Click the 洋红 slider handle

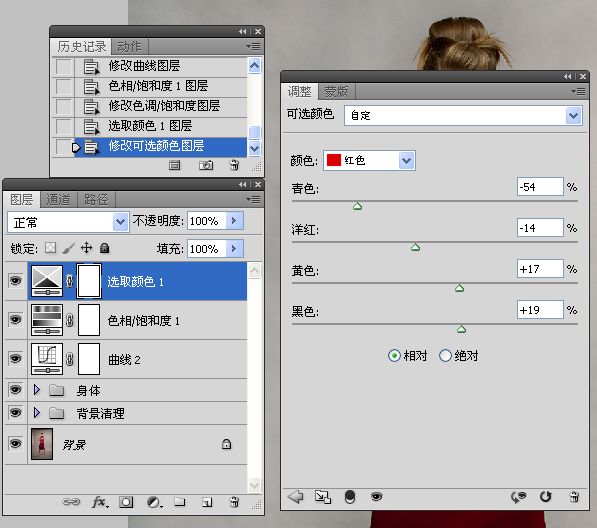(x=415, y=247)
